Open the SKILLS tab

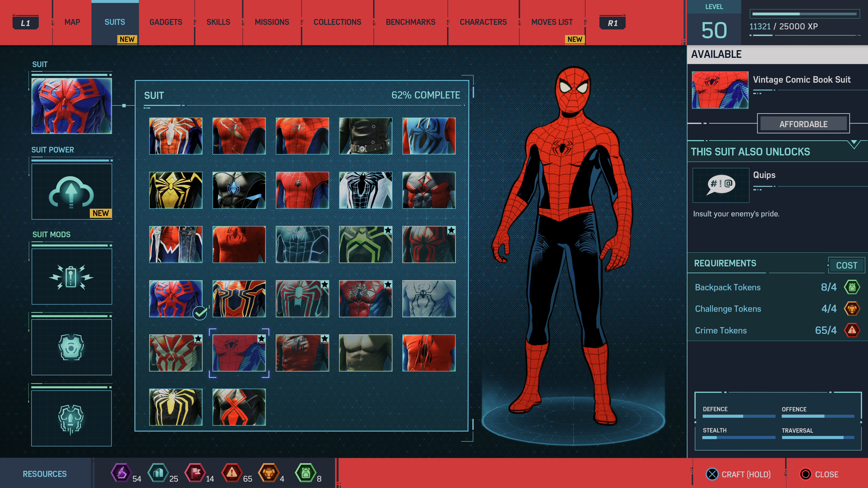[218, 22]
